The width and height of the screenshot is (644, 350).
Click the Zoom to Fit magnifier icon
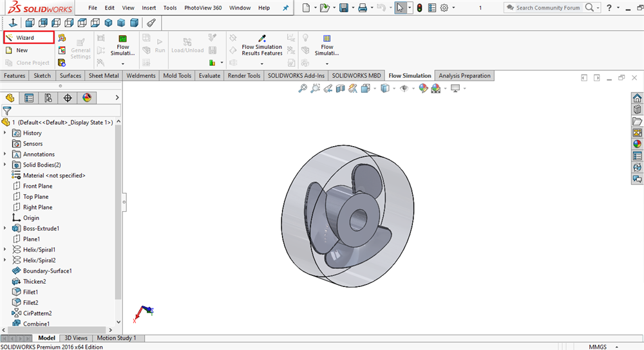click(x=302, y=88)
